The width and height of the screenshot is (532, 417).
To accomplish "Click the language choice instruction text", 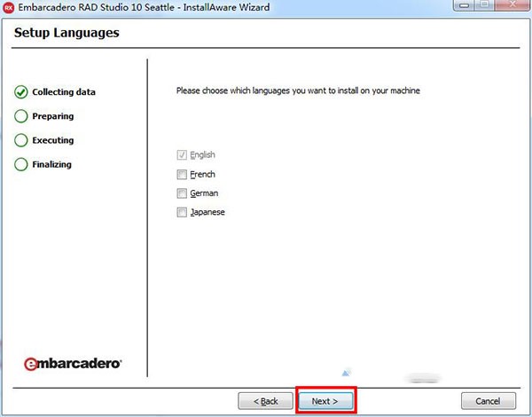I will [x=297, y=90].
